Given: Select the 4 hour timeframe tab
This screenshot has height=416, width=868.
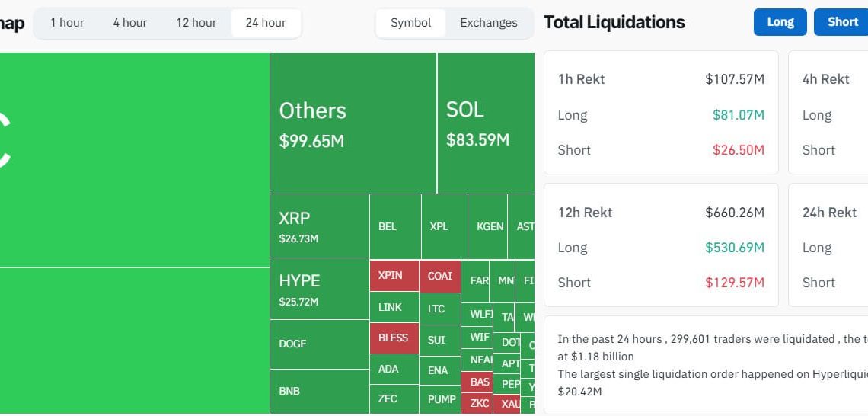Looking at the screenshot, I should (129, 23).
